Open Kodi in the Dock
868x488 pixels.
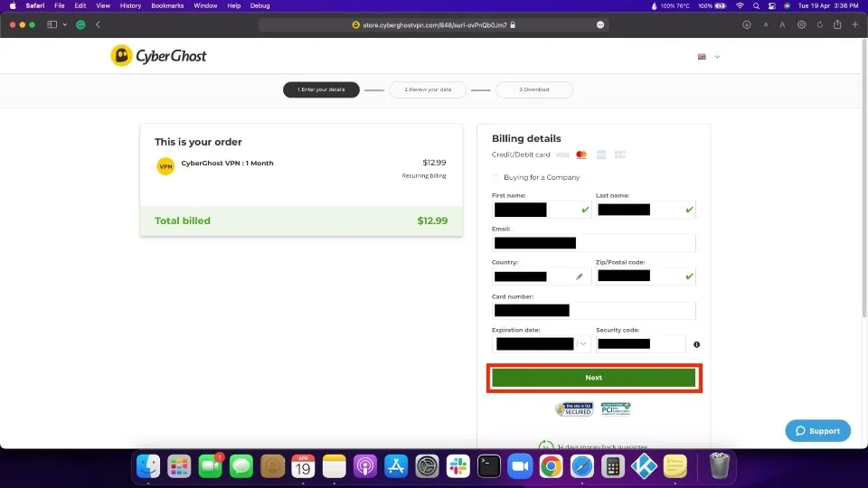[645, 466]
